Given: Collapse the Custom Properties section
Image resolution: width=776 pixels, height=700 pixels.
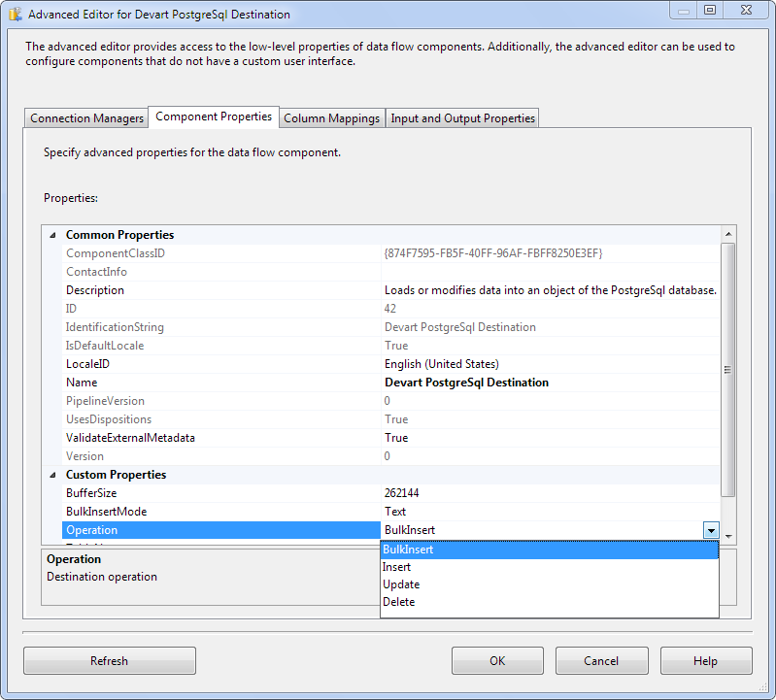Looking at the screenshot, I should pos(51,475).
